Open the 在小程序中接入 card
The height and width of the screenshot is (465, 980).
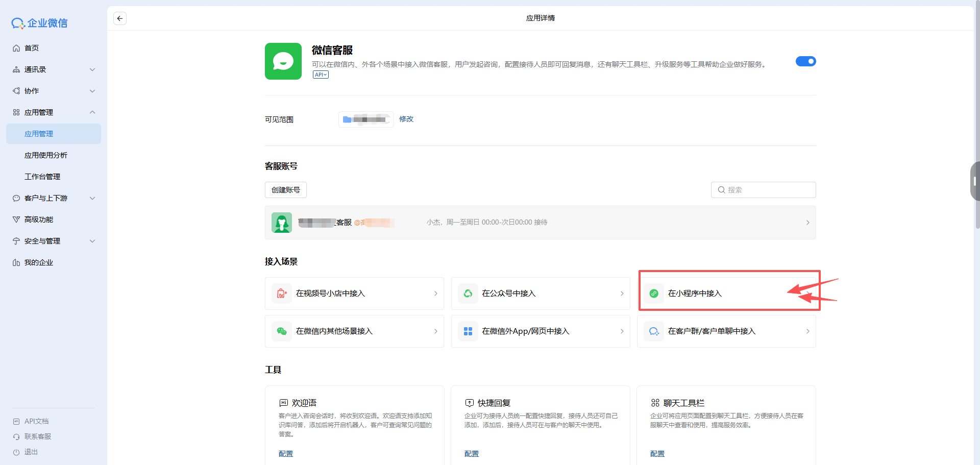tap(726, 293)
